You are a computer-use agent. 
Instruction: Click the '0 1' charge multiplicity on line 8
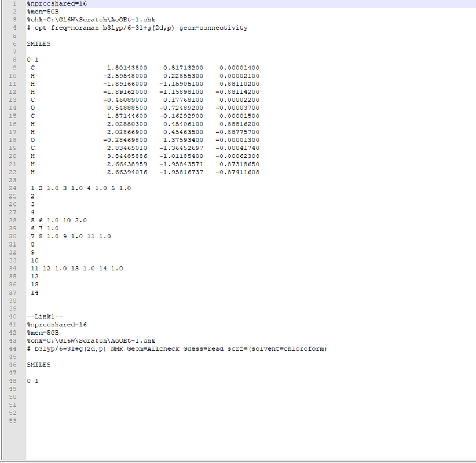(x=32, y=60)
